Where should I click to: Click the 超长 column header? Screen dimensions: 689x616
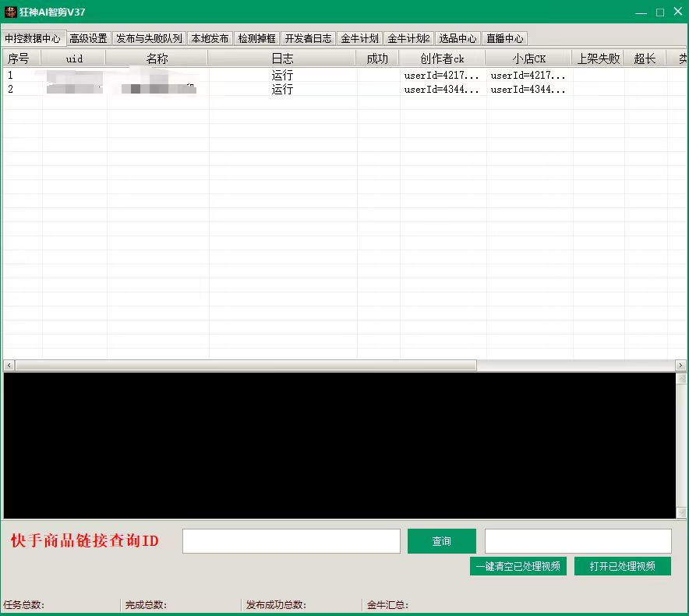(645, 58)
